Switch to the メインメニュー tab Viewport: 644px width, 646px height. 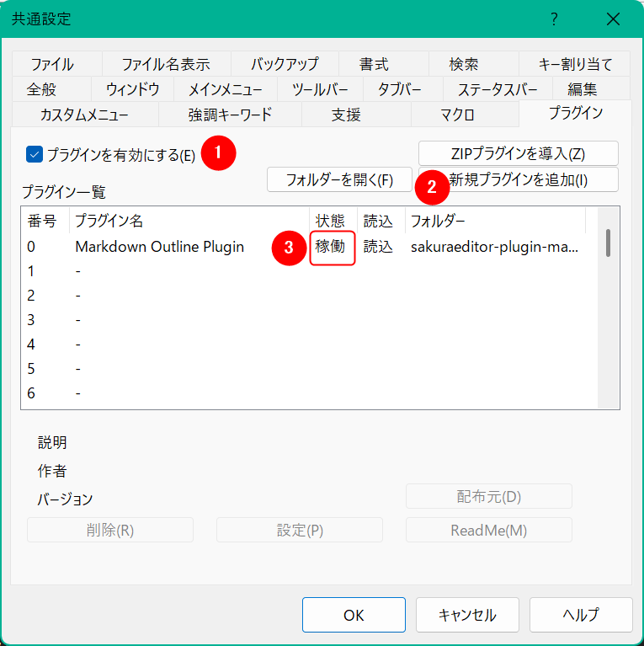226,89
